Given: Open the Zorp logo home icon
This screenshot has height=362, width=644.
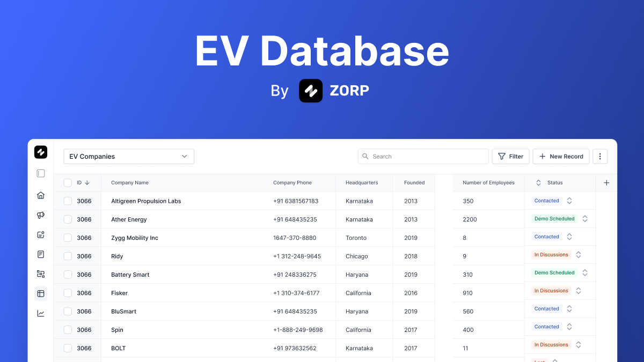Looking at the screenshot, I should pos(41,152).
